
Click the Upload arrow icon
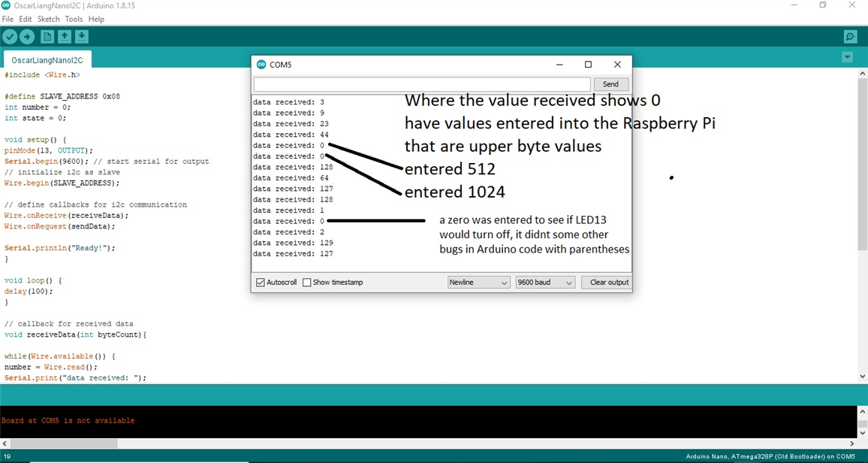(x=26, y=37)
